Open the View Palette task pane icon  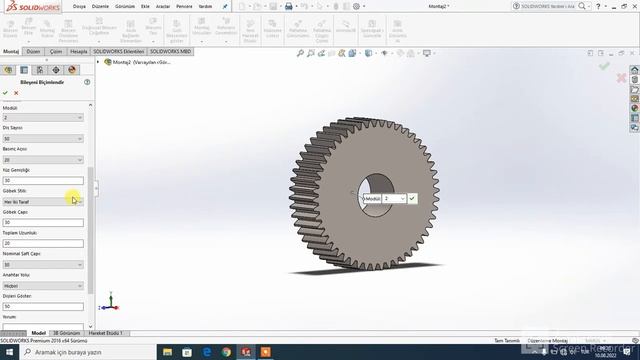click(x=634, y=99)
